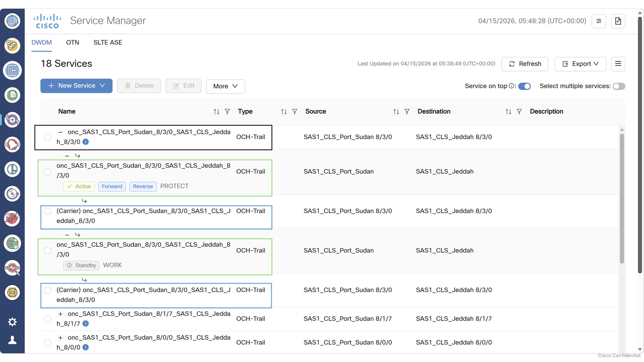Open the preferences sliders icon near the timestamp
Screen dimensions: 644x362
point(599,21)
